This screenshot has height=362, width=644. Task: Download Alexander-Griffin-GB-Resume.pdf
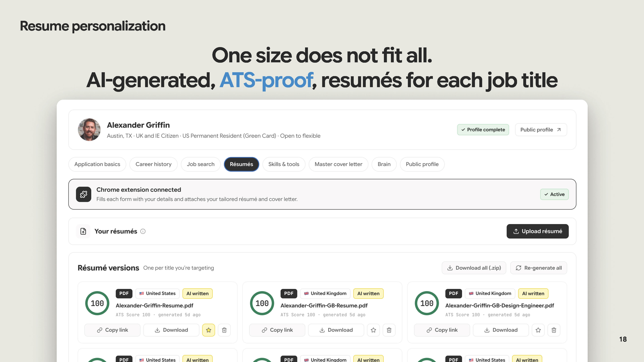click(x=336, y=330)
